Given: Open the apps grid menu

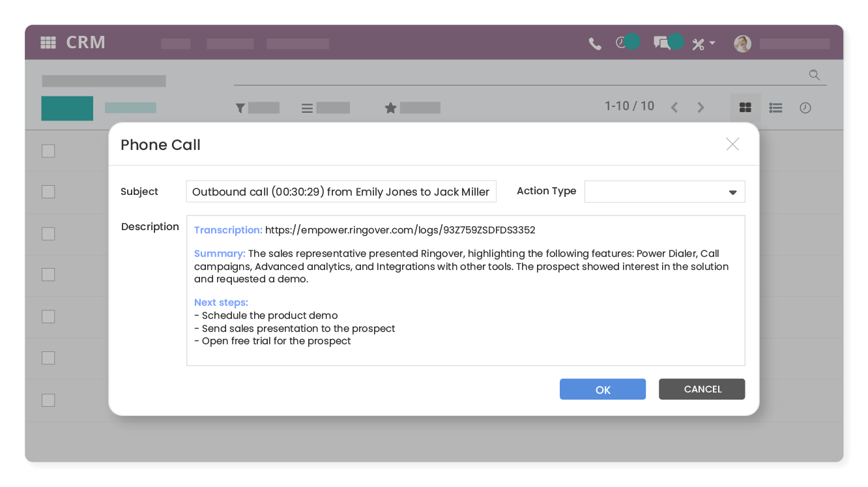Looking at the screenshot, I should pos(48,43).
